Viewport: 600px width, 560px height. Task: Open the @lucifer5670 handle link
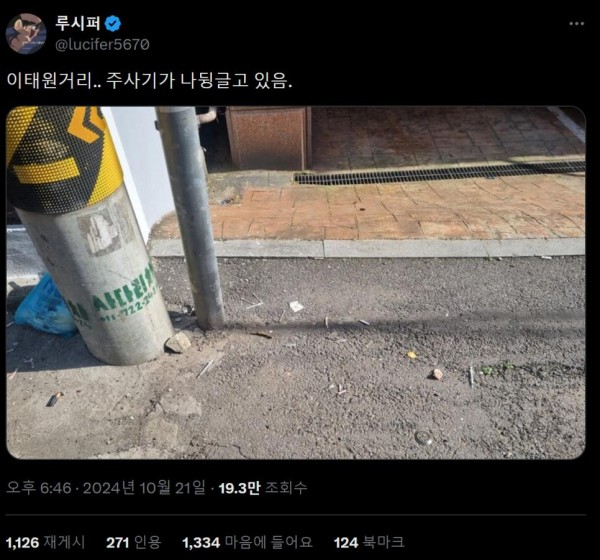tap(102, 45)
